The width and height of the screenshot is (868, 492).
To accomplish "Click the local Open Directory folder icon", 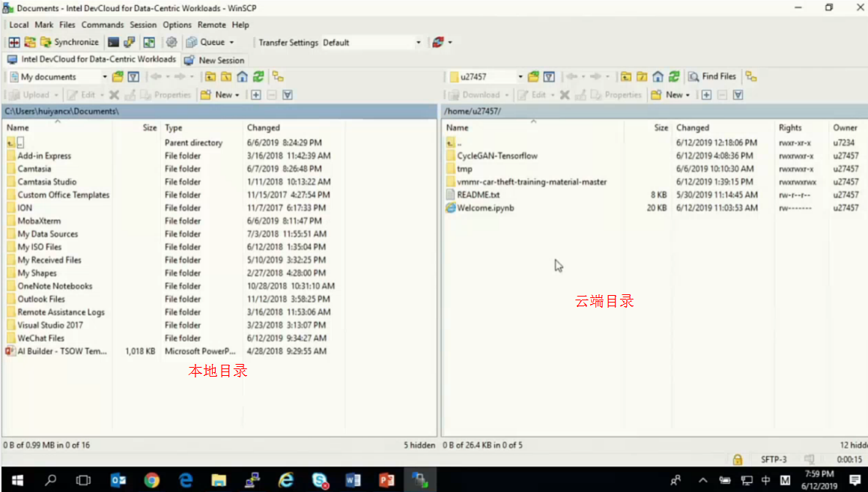I will click(118, 77).
